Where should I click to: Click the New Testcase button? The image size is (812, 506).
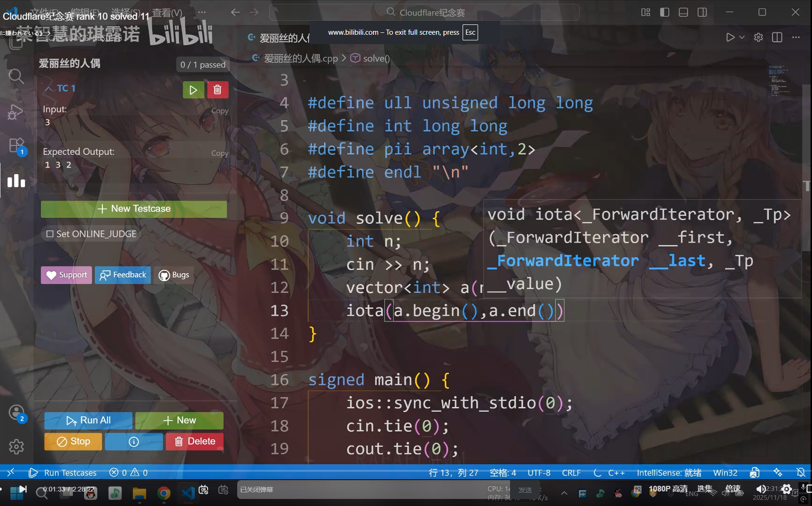[134, 209]
